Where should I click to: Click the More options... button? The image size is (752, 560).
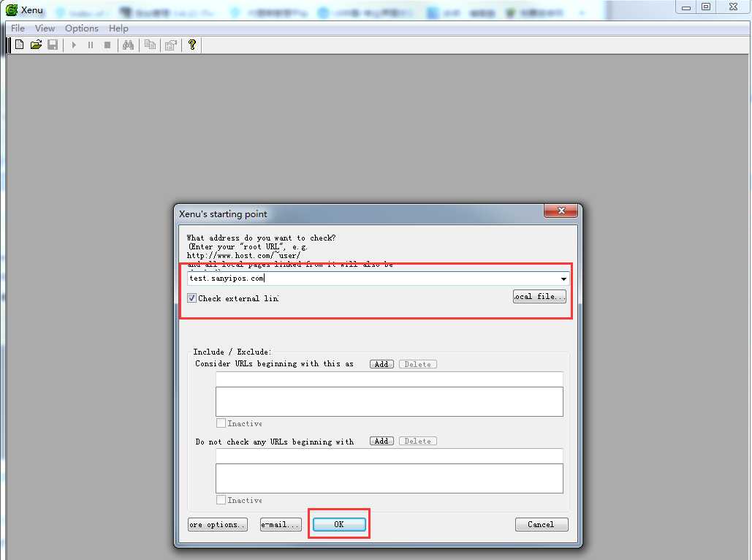[218, 524]
